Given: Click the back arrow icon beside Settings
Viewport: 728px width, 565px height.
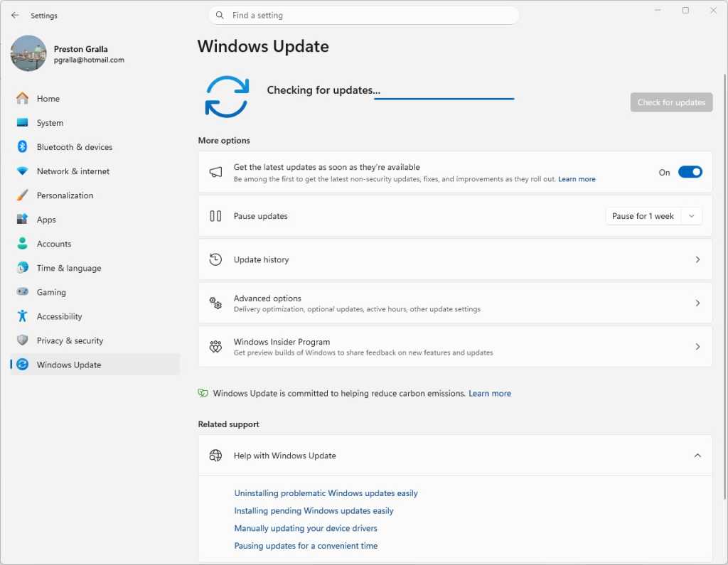Looking at the screenshot, I should (x=15, y=16).
